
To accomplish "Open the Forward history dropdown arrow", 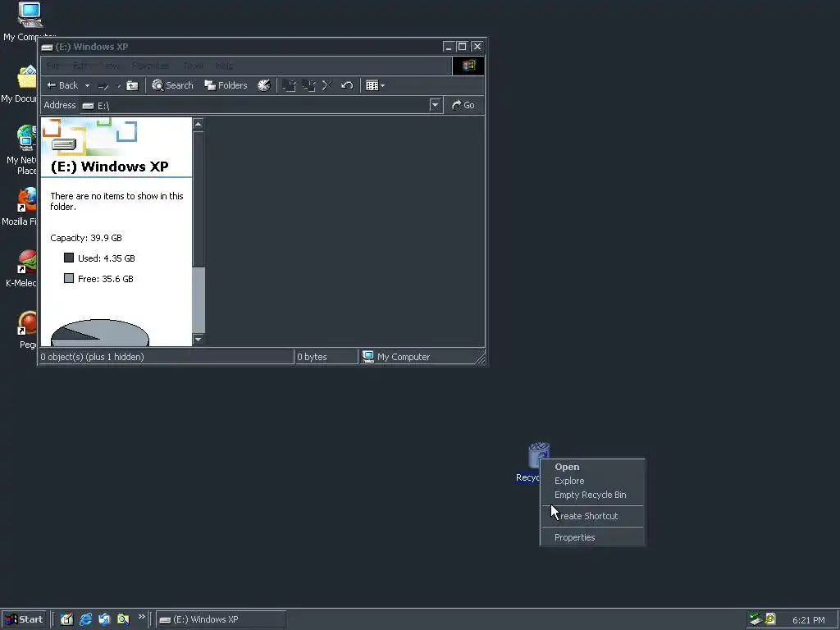I will tap(118, 85).
